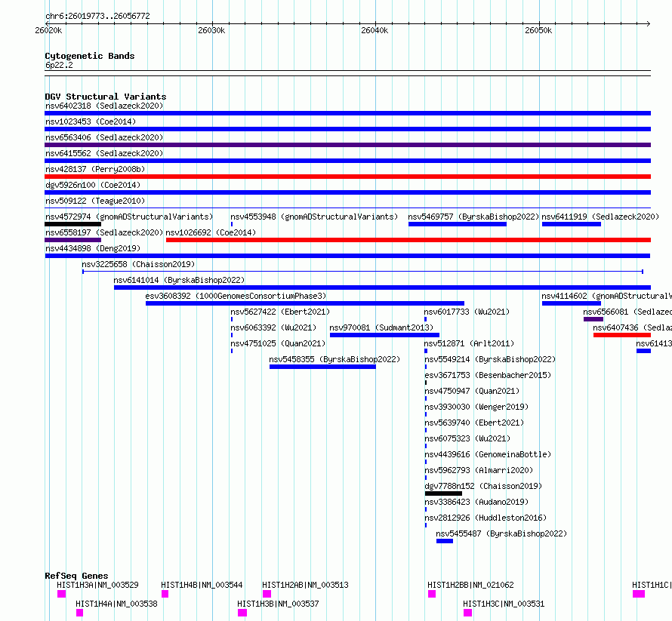Screen dimensions: 672x621
Task: Click the 26040k ruler position marker
Action: click(375, 30)
